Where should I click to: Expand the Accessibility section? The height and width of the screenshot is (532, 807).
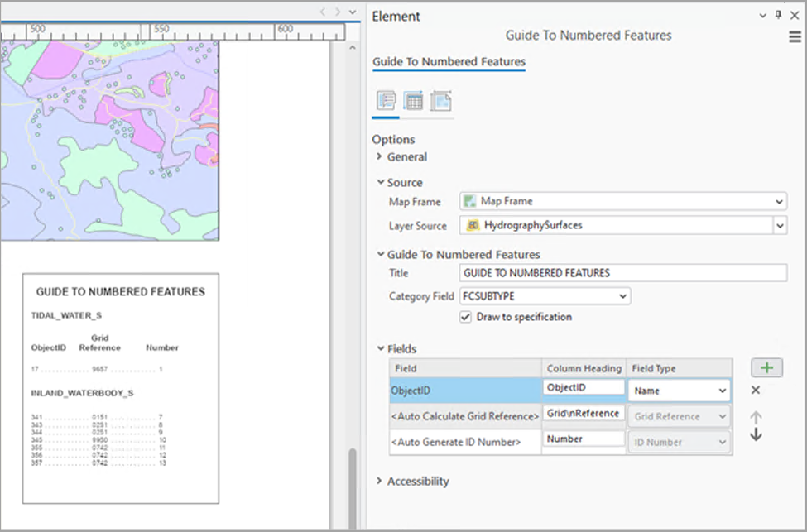click(x=379, y=481)
